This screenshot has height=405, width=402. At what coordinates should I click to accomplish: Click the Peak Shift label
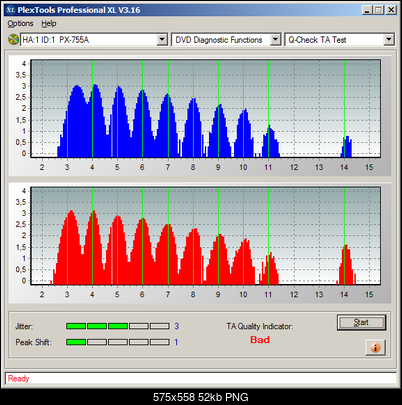click(33, 342)
